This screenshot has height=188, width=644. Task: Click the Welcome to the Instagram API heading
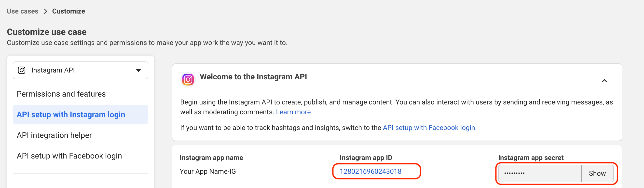(x=253, y=77)
